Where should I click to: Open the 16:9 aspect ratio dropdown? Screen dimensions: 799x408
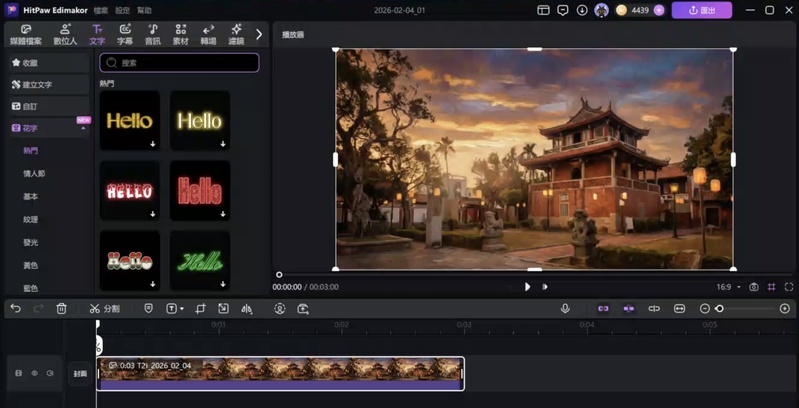pos(729,287)
